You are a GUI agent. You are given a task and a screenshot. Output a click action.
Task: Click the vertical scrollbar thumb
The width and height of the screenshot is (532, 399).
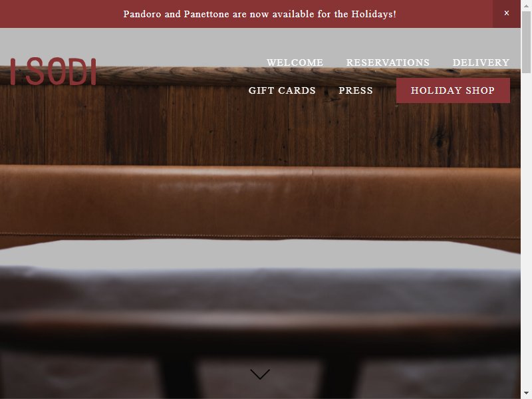click(x=526, y=42)
